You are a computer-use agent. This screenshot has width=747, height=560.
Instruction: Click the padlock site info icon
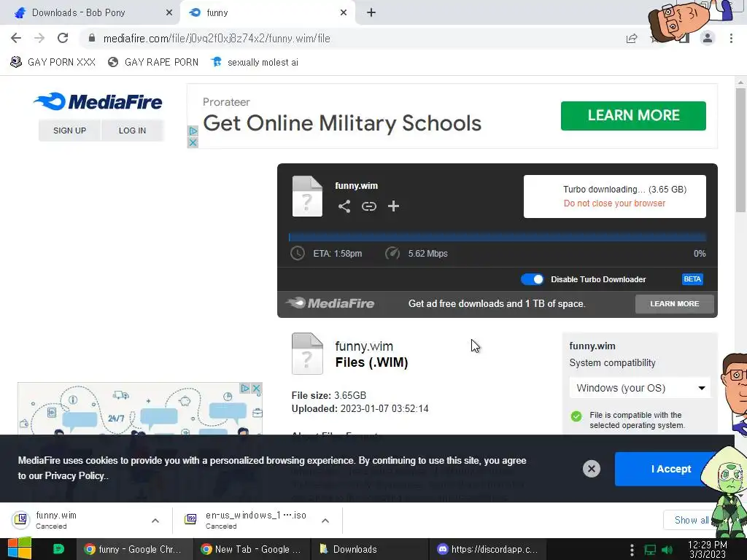click(x=92, y=38)
